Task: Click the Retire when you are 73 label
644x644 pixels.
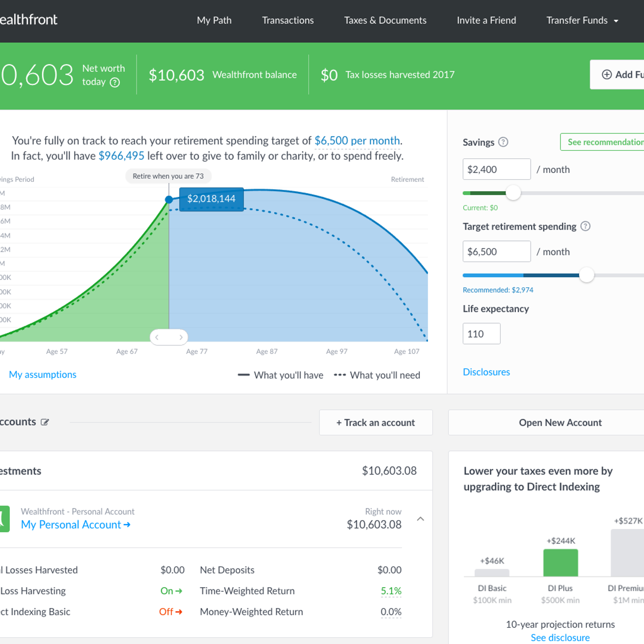Action: tap(168, 176)
